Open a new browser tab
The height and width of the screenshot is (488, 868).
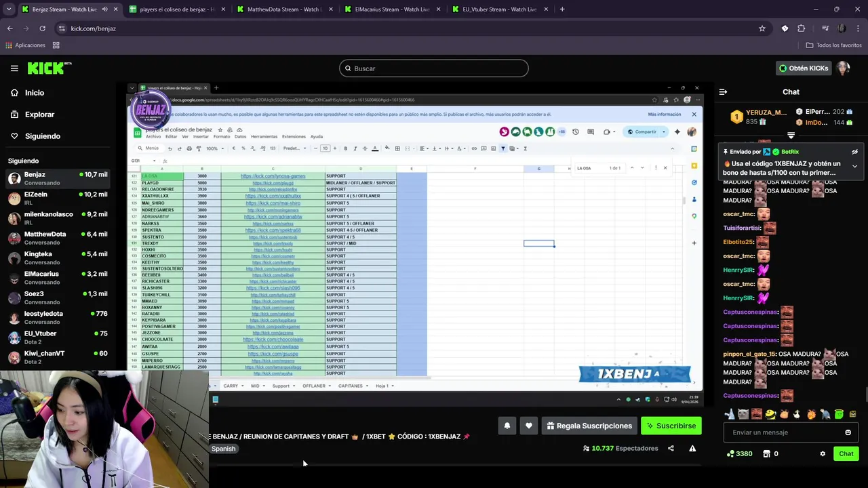pyautogui.click(x=562, y=9)
